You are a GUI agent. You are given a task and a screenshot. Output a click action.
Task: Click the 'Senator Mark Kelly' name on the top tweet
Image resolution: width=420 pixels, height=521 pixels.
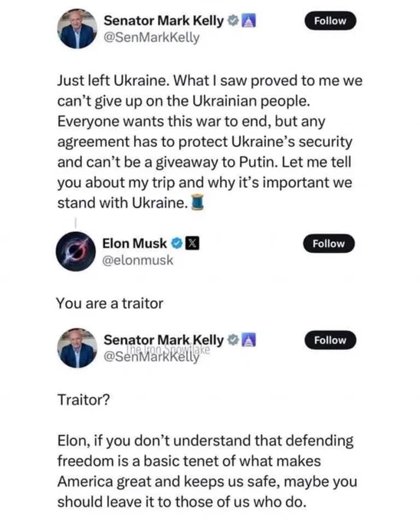coord(164,21)
